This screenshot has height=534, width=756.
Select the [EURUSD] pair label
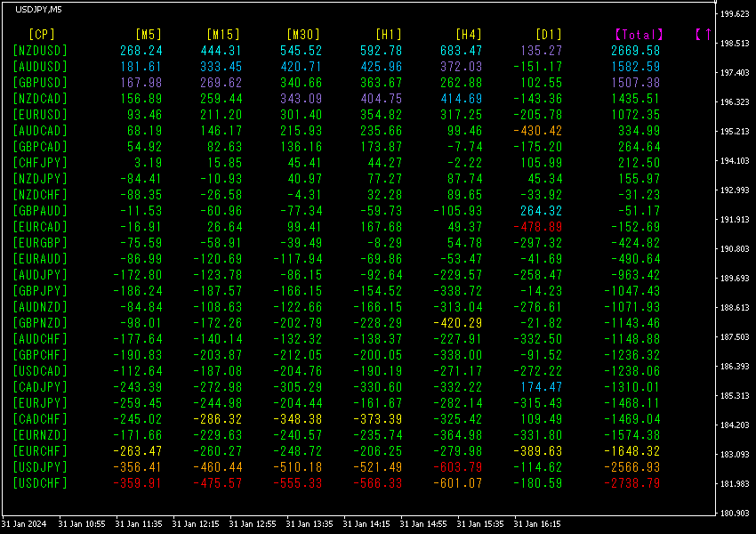(40, 115)
